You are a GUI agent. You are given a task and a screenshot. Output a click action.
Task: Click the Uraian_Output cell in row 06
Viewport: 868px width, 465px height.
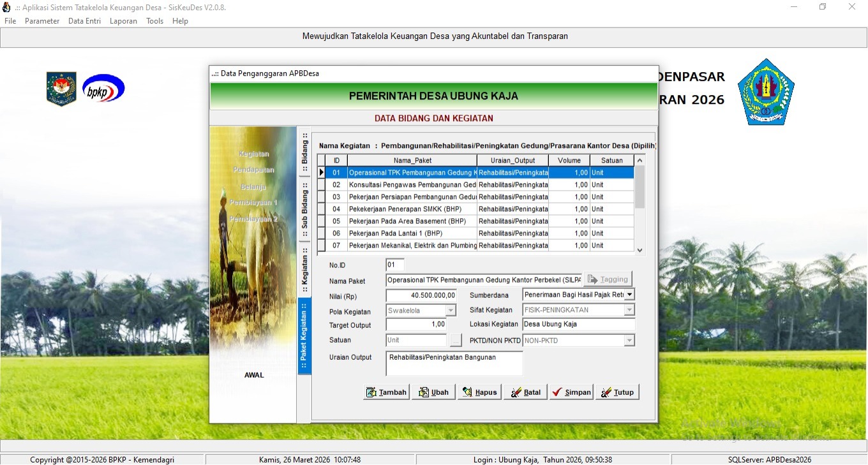[513, 233]
